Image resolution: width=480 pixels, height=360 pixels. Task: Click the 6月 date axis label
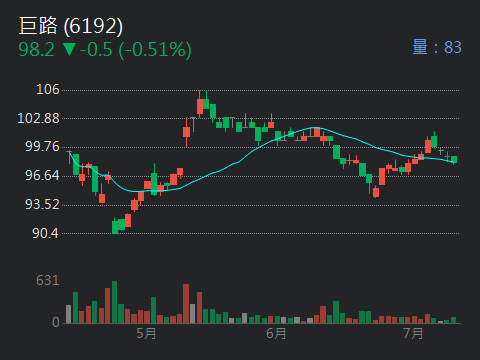(276, 333)
